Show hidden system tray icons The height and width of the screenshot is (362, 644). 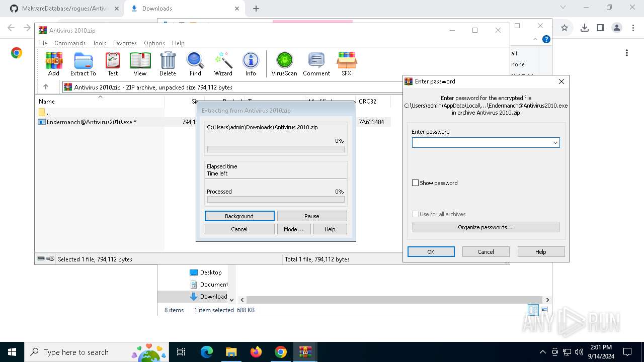(542, 352)
